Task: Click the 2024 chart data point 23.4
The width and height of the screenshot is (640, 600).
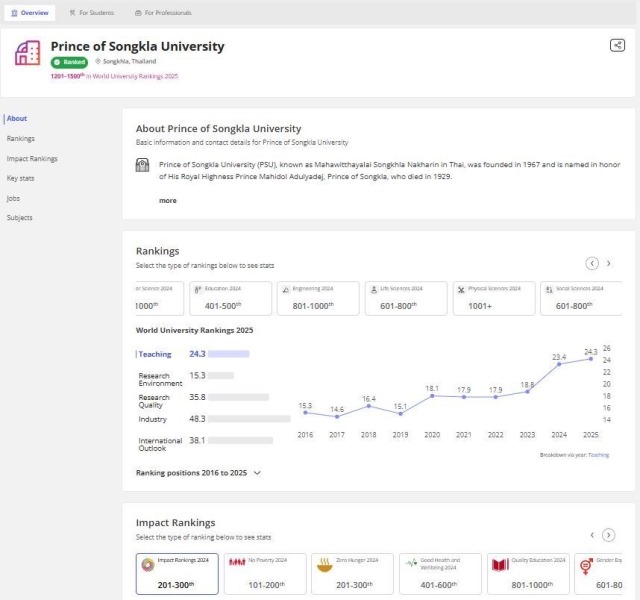Action: click(x=559, y=364)
